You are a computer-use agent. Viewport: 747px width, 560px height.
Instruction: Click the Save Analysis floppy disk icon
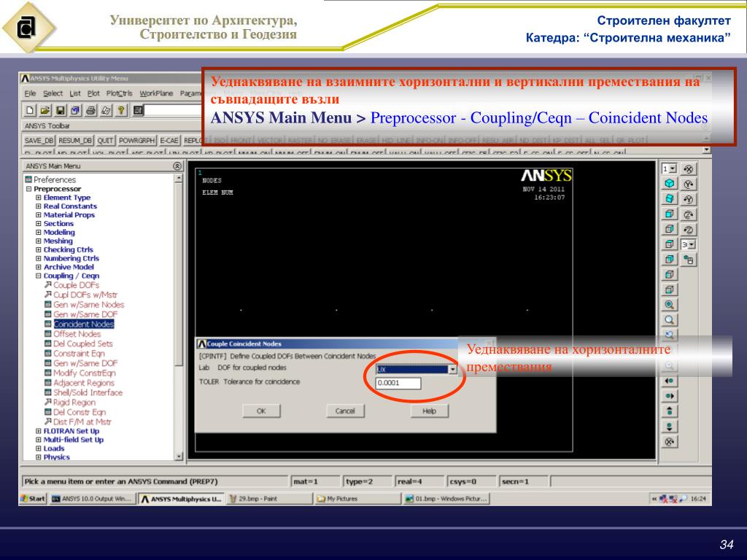click(60, 111)
